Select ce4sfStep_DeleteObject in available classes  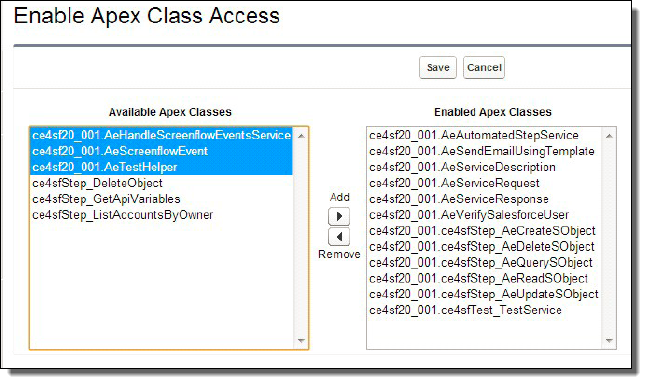pos(161,183)
